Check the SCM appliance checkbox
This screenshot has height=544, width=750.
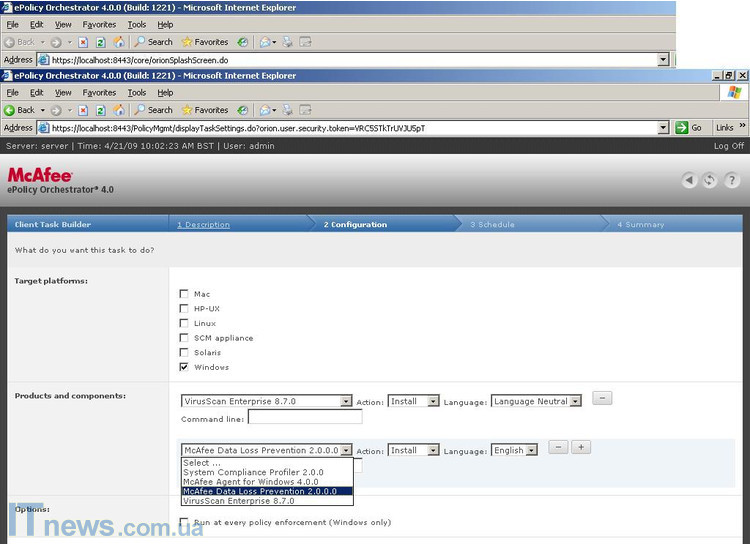click(184, 338)
